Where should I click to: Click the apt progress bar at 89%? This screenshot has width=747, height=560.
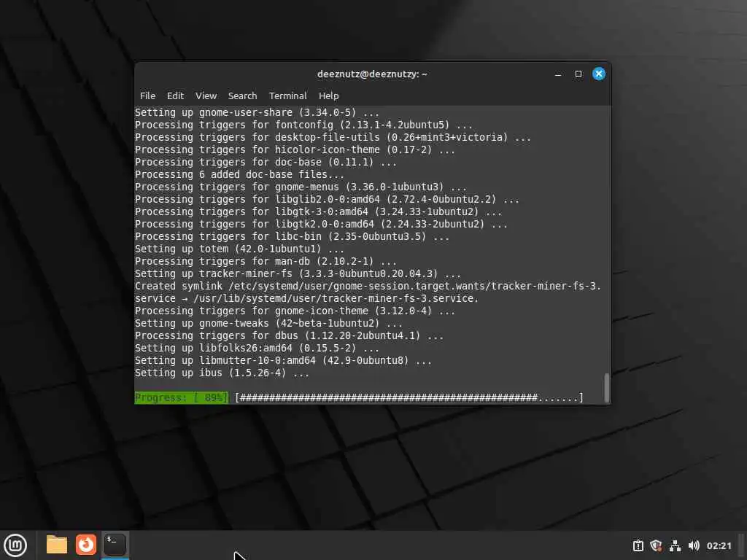(x=409, y=397)
